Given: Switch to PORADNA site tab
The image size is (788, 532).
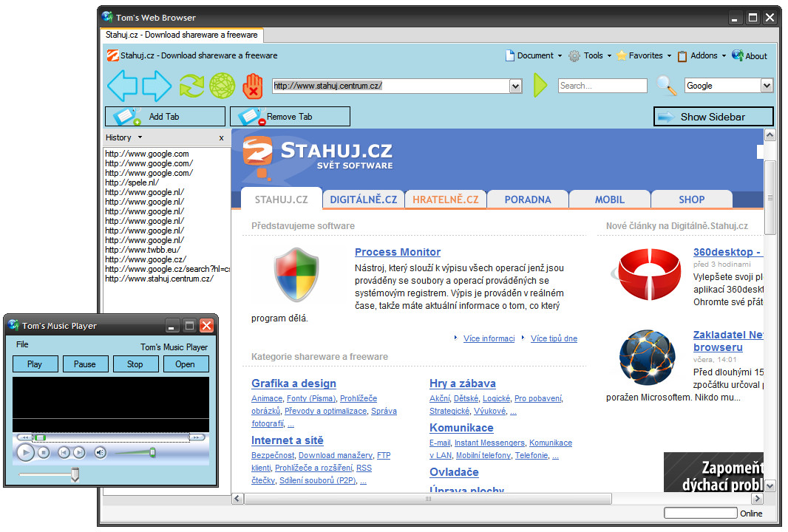Looking at the screenshot, I should (x=528, y=199).
